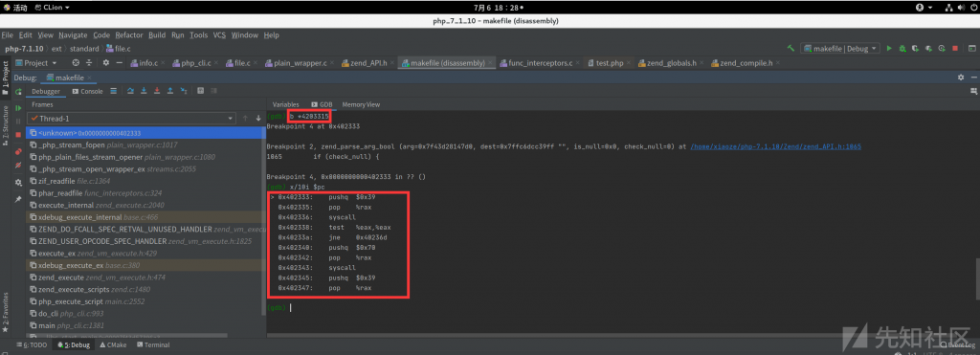Click Show Execution Point icon beside Console
This screenshot has height=355, width=980.
(113, 91)
